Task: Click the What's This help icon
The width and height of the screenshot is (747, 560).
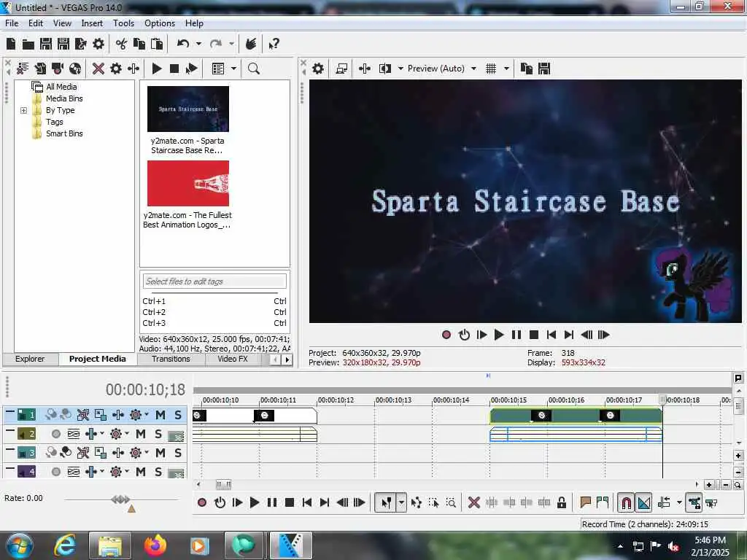Action: point(274,44)
